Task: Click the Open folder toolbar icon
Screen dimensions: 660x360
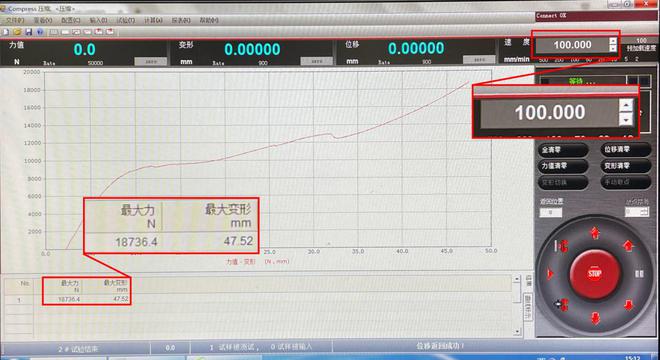Action: [x=17, y=32]
